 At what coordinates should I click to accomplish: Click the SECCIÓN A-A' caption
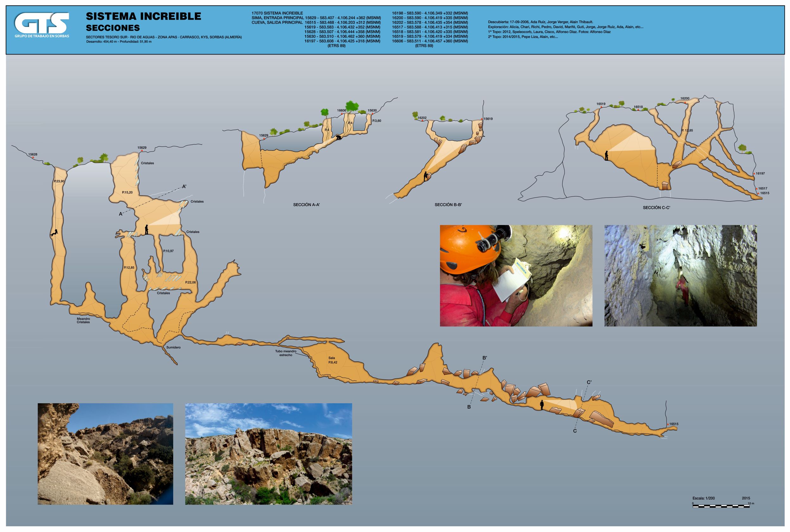click(x=306, y=205)
